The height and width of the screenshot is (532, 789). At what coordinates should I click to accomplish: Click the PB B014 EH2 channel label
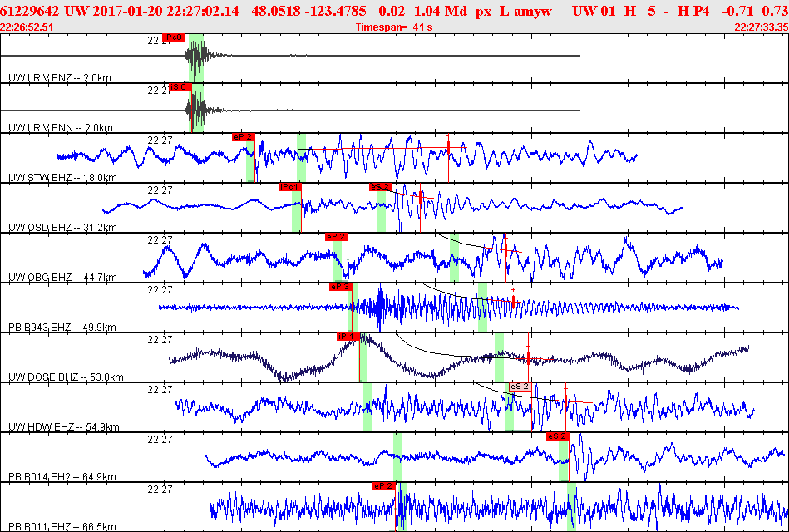coord(62,477)
